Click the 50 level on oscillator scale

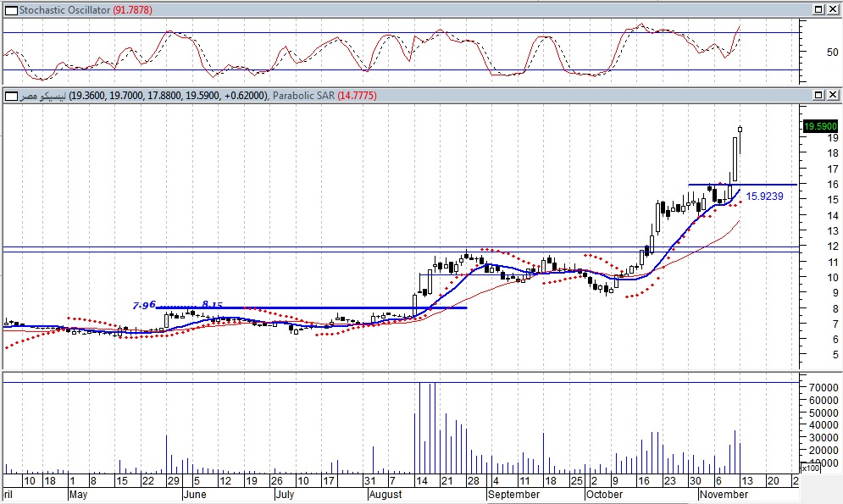pos(808,52)
